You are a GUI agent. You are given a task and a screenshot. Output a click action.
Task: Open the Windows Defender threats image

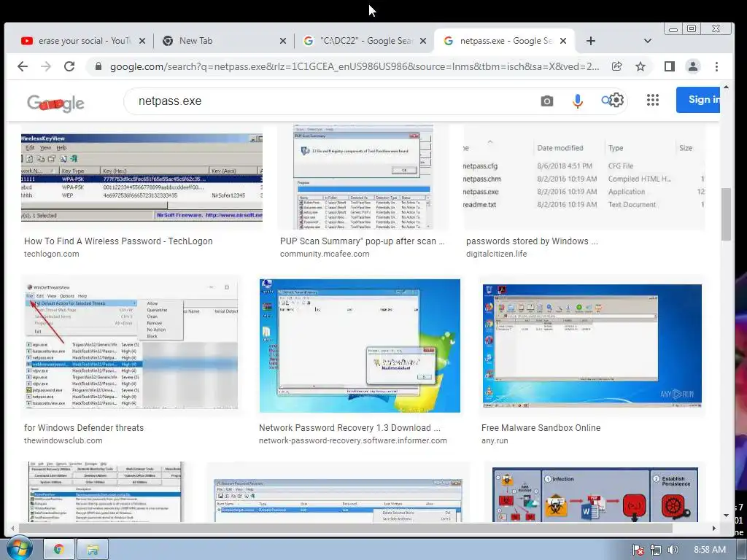pos(131,346)
